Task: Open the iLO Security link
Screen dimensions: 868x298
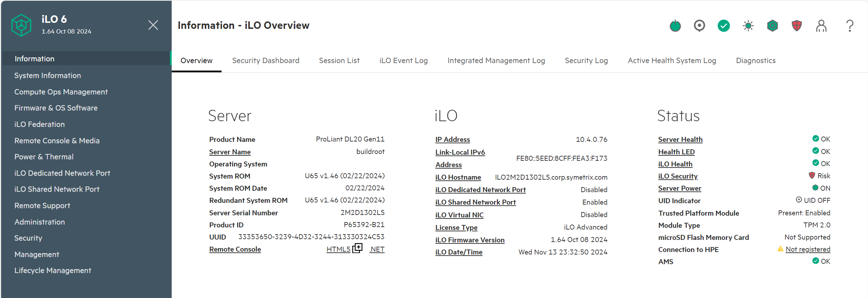Action: (x=678, y=176)
